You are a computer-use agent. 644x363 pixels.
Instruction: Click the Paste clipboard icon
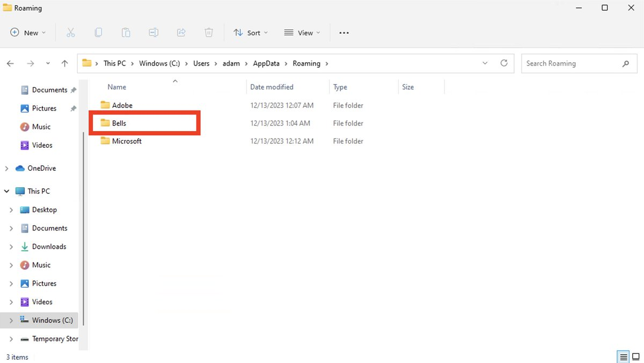(126, 33)
